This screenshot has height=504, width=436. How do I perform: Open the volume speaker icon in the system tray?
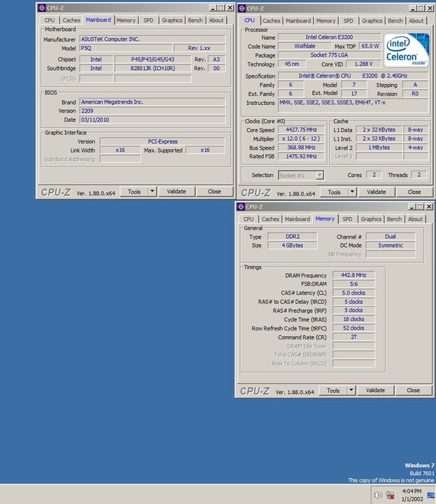click(x=378, y=495)
